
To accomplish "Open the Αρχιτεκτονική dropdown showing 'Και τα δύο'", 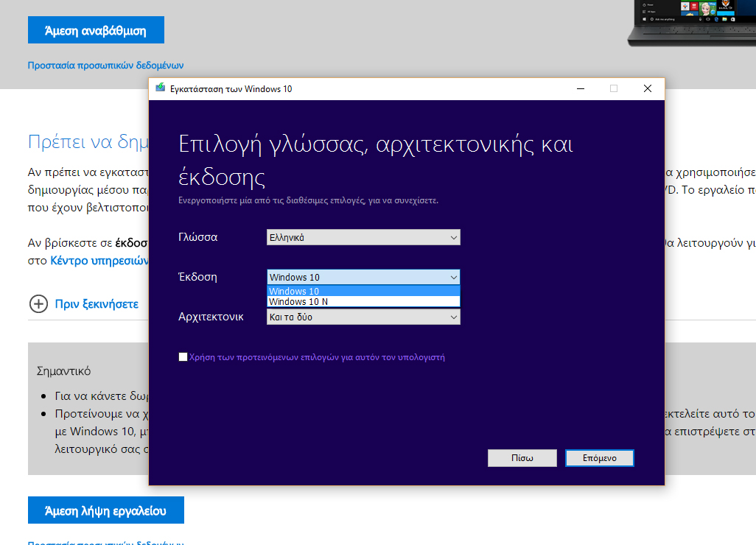I will 363,317.
